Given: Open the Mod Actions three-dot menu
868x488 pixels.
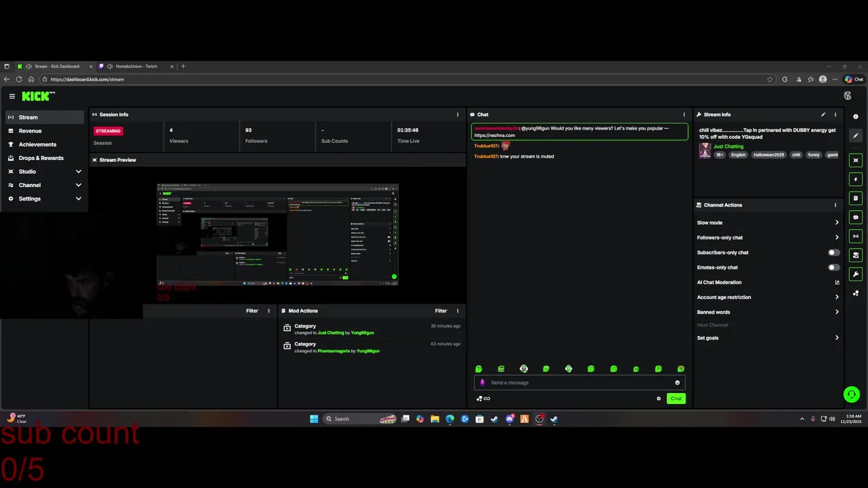Looking at the screenshot, I should click(458, 310).
